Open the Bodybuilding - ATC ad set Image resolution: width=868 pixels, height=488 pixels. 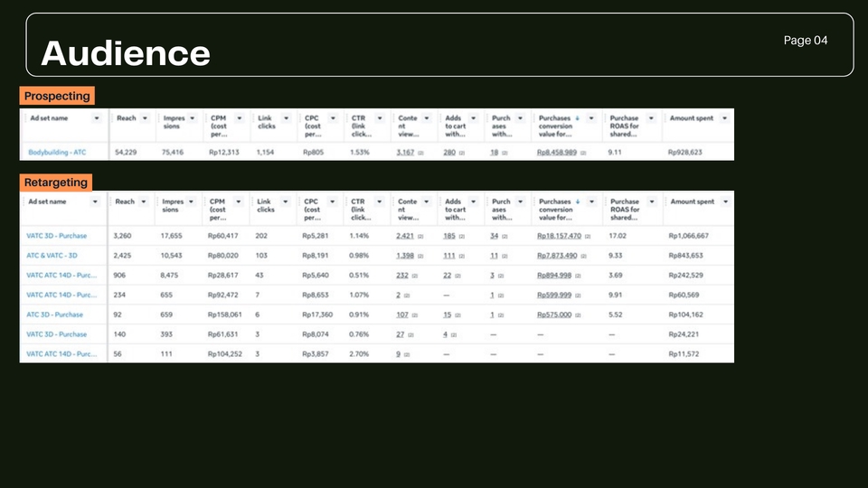click(x=57, y=153)
